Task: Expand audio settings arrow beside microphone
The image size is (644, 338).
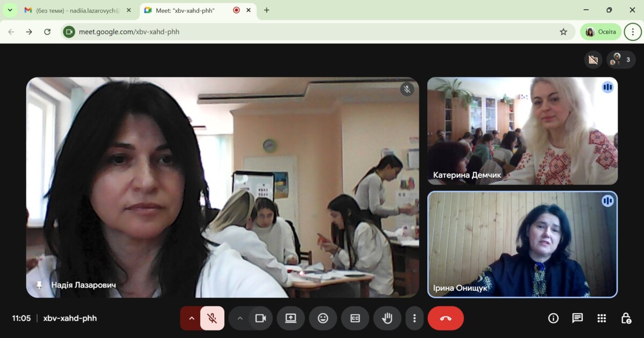Action: coord(191,318)
